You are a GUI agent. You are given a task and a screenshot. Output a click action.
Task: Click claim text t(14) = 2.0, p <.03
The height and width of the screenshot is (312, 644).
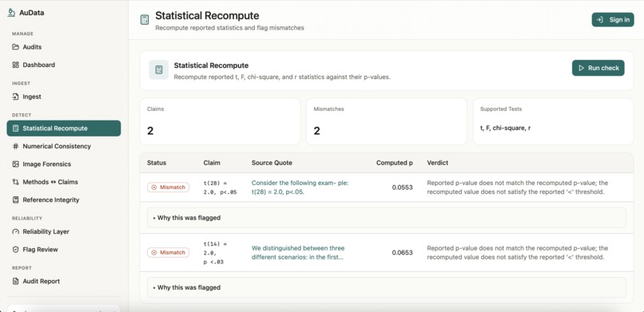[x=216, y=252]
